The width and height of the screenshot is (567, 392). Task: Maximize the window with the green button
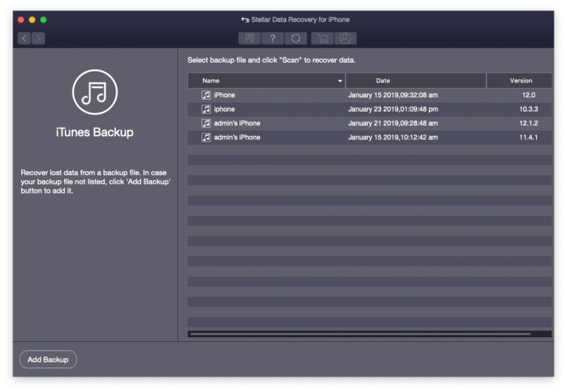pyautogui.click(x=44, y=20)
